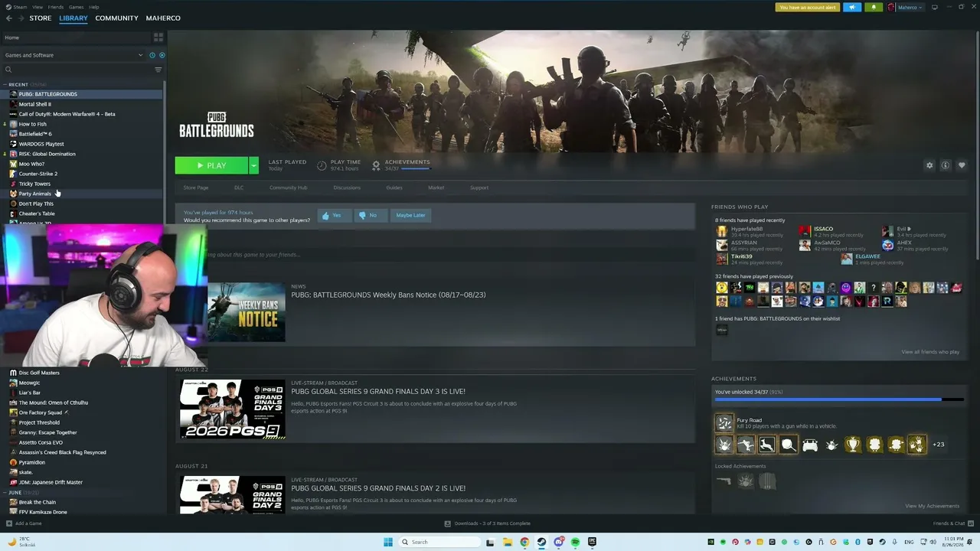The height and width of the screenshot is (551, 980).
Task: Open the Maherco account dropdown
Action: click(x=906, y=8)
